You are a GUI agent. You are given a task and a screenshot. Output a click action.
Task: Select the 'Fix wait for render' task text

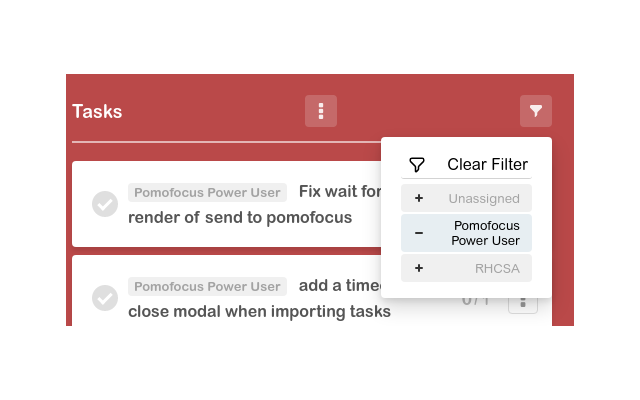click(x=339, y=191)
